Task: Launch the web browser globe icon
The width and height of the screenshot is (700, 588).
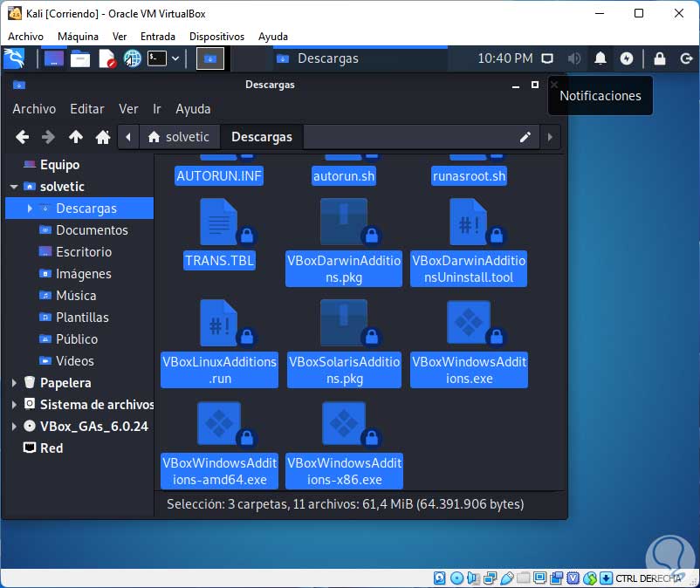Action: point(132,58)
